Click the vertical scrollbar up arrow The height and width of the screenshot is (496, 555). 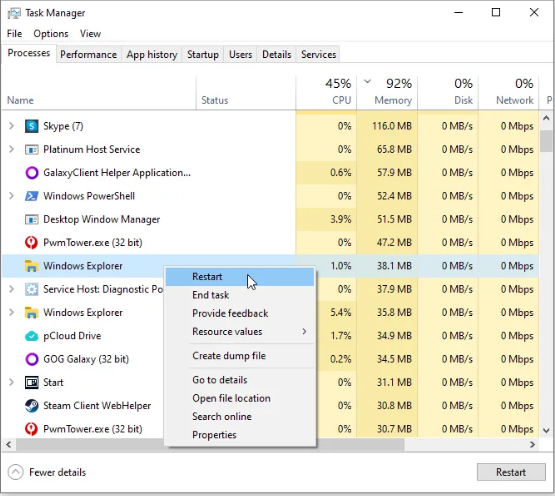(546, 118)
